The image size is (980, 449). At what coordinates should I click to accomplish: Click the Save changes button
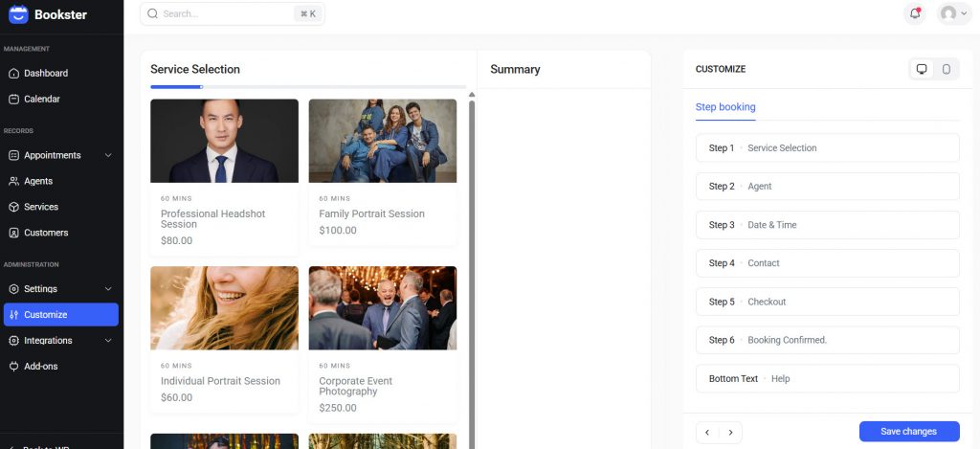pos(908,432)
